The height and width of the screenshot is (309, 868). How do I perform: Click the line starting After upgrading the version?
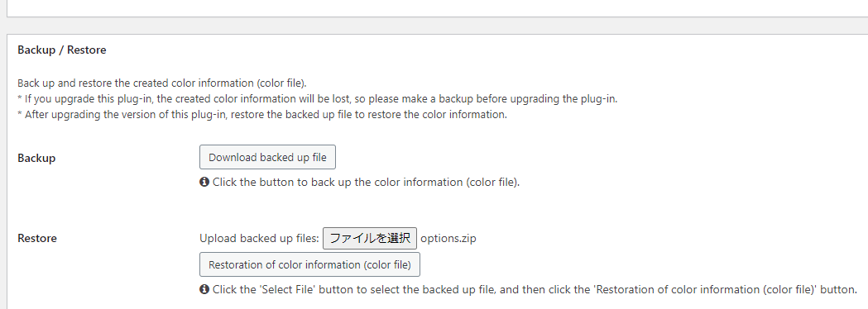point(262,116)
